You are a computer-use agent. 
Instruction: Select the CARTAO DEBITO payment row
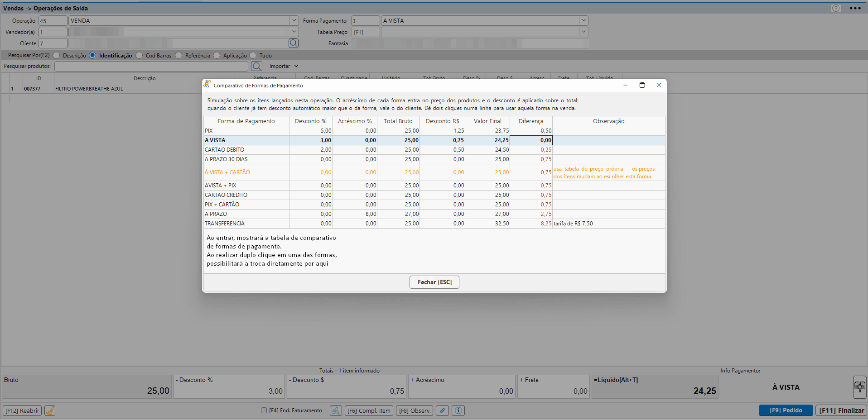(434, 150)
